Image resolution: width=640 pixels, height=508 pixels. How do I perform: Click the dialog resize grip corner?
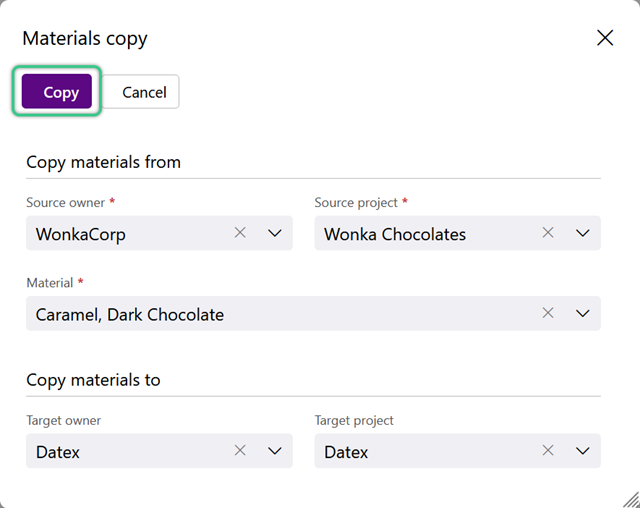click(631, 499)
